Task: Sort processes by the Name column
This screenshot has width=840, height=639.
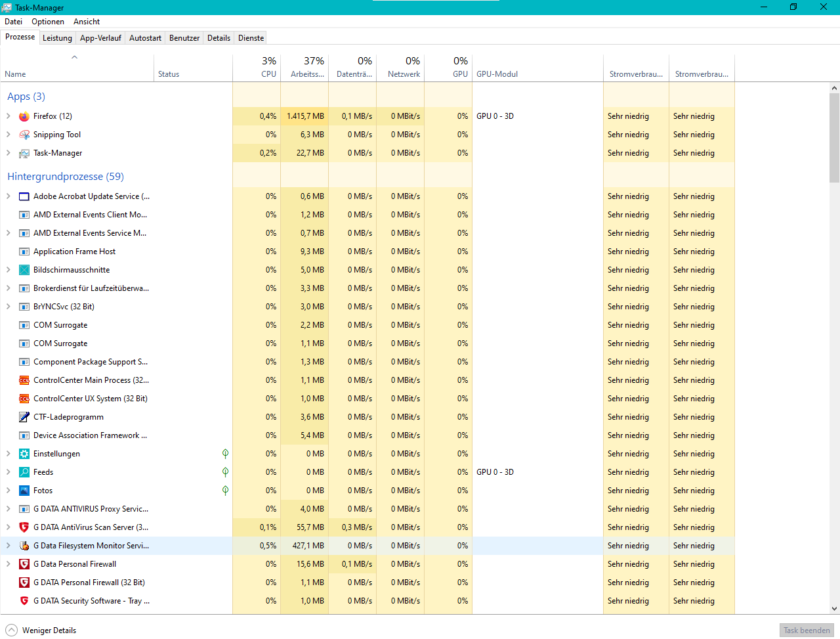Action: (77, 68)
